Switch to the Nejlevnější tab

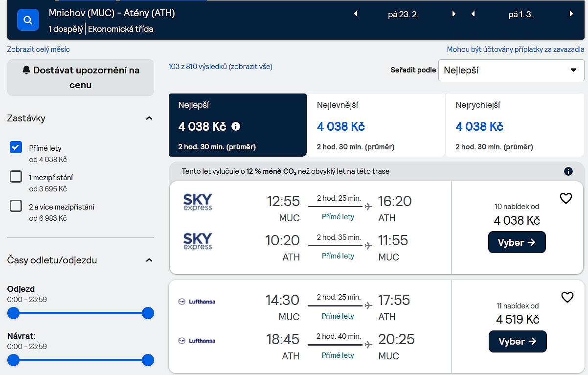coord(376,125)
